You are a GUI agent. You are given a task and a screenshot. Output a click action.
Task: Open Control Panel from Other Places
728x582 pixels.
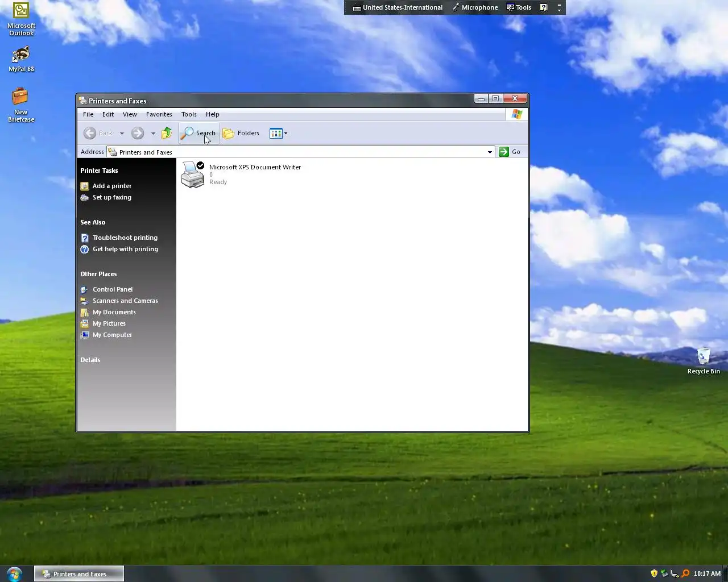113,289
